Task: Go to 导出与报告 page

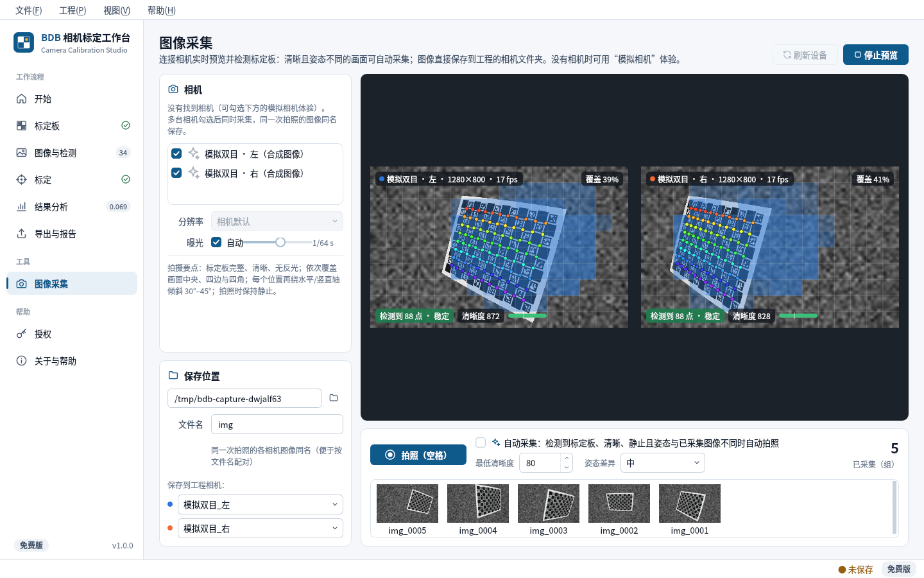Action: tap(72, 234)
